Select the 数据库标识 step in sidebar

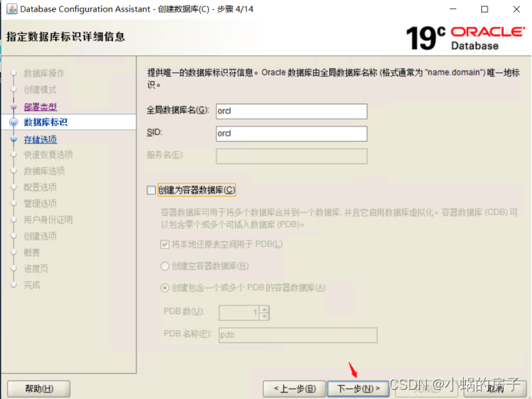[45, 122]
